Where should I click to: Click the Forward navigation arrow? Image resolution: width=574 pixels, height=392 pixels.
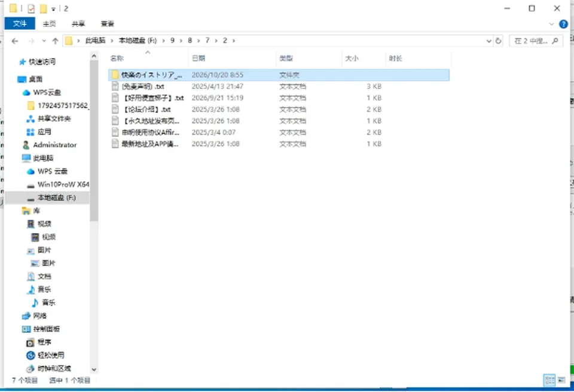click(x=31, y=41)
